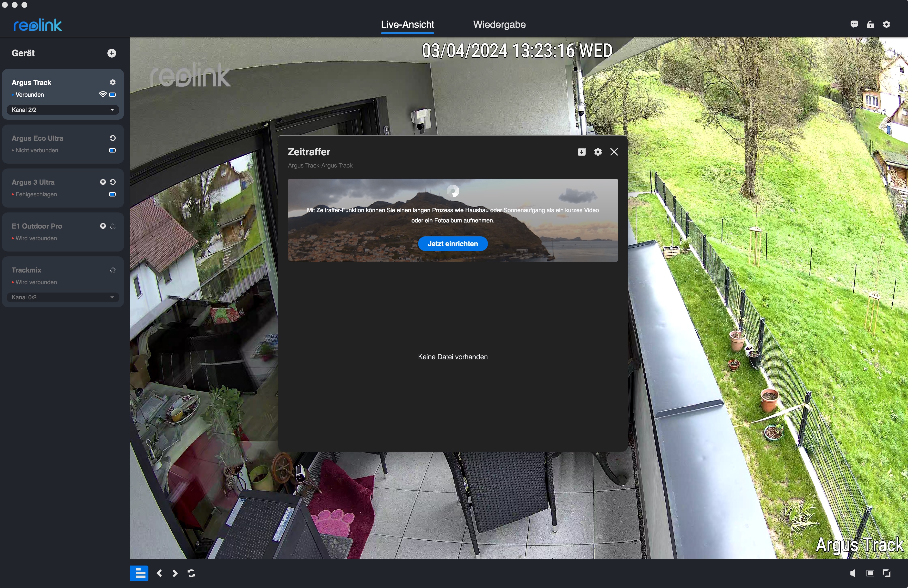Image resolution: width=908 pixels, height=588 pixels.
Task: Open Argus Track device settings gear
Action: 113,83
